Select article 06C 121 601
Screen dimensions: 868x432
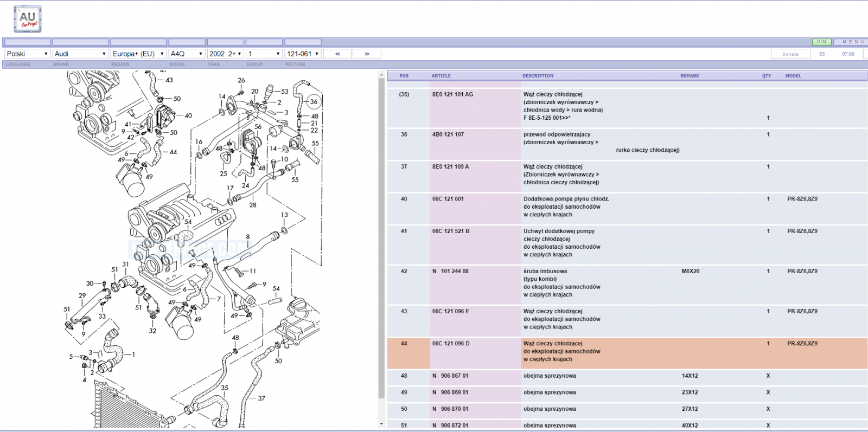point(448,199)
